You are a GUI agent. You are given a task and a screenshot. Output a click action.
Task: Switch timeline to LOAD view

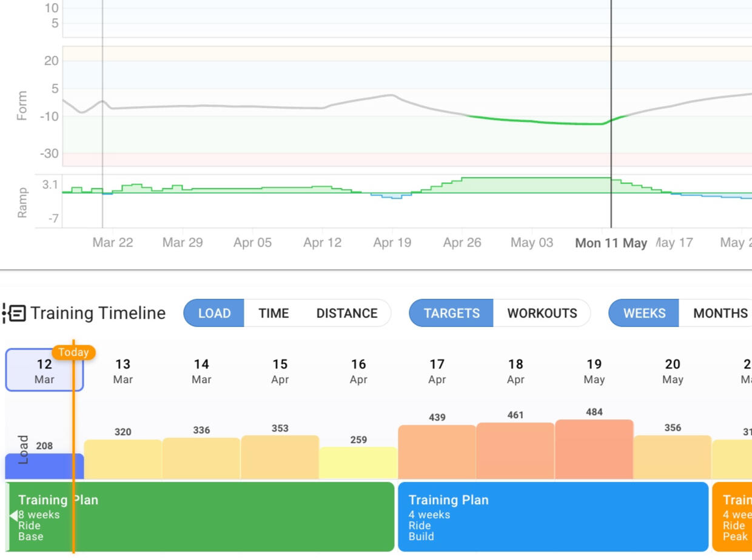(x=214, y=313)
